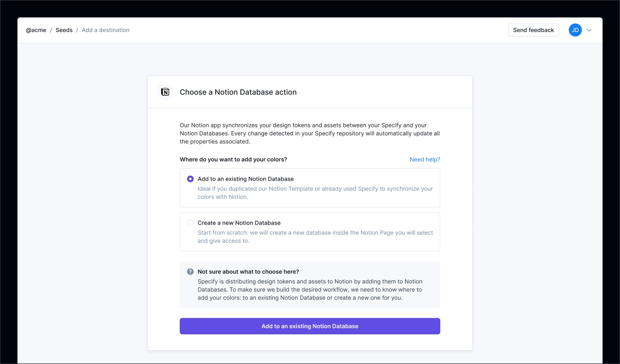Expand the account menu chevron
The image size is (620, 364).
click(589, 30)
